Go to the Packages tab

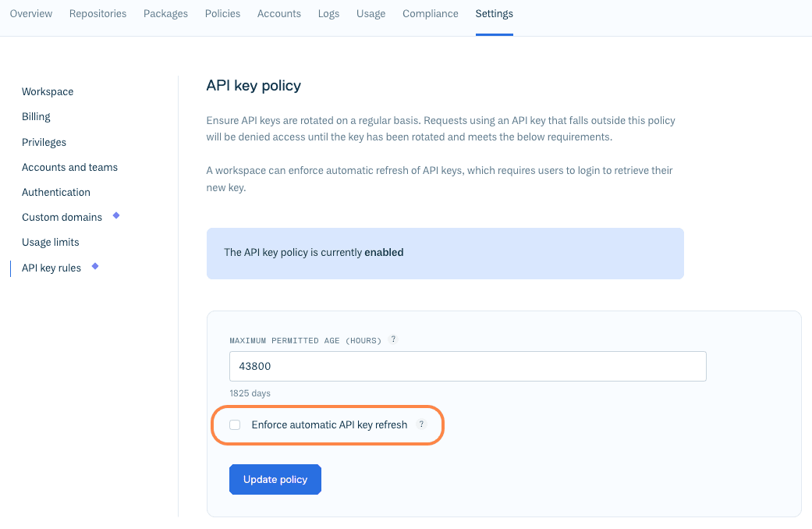pos(165,13)
